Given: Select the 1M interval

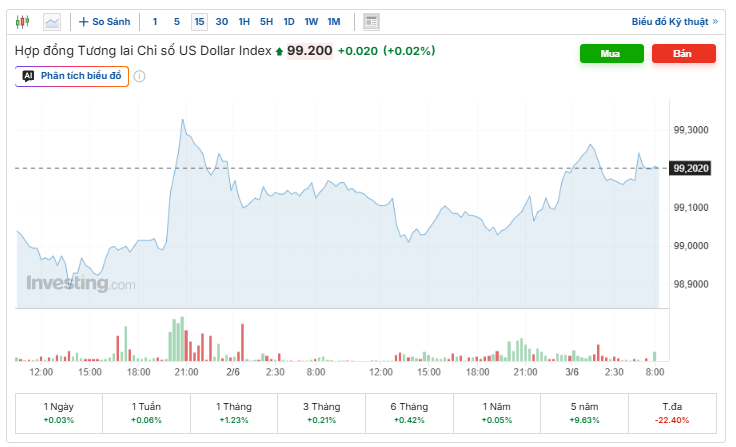Looking at the screenshot, I should pos(334,22).
